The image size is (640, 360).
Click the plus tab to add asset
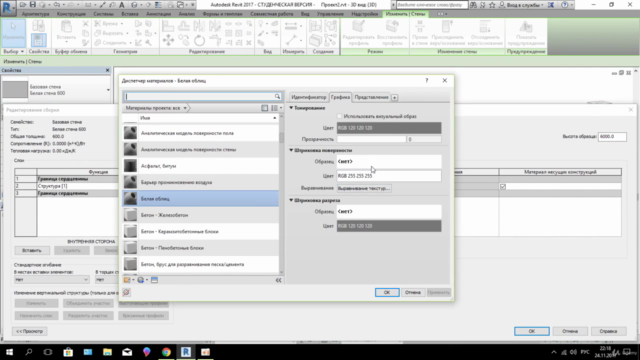(x=395, y=98)
